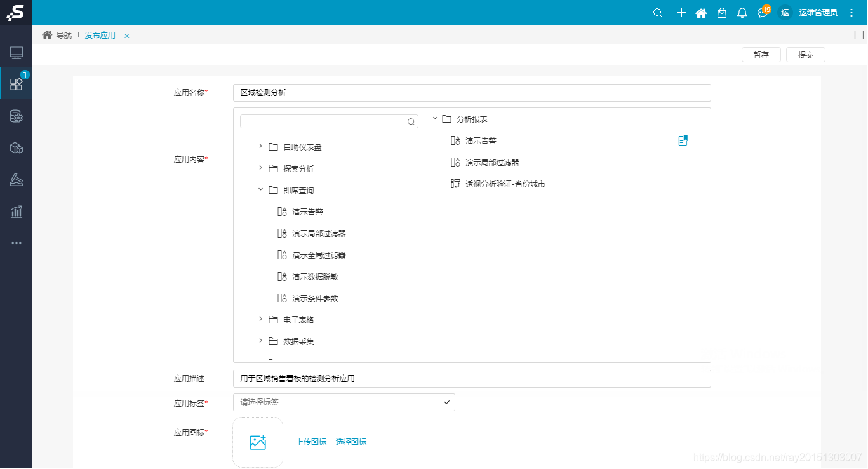Expand the 自助仪表盘 folder arrow
This screenshot has height=469, width=868.
260,146
